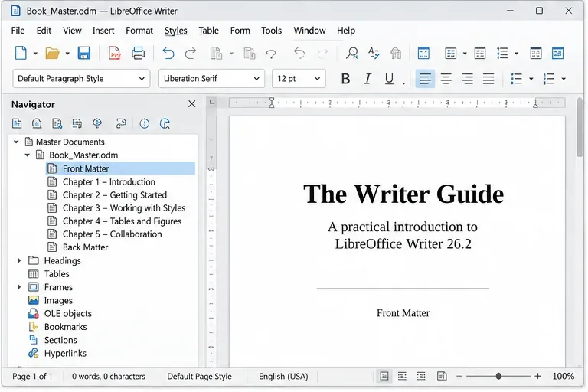Viewport: 588px width, 392px height.
Task: Open the Default Paragraph Style dropdown
Action: coord(142,79)
